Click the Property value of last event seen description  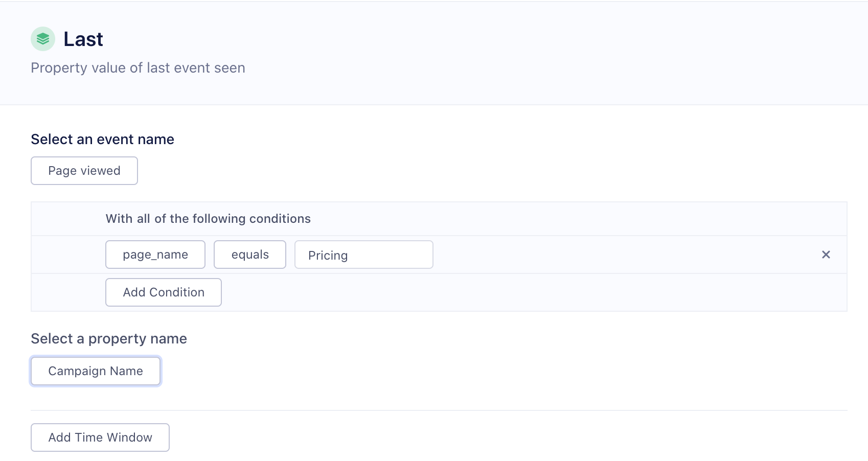[x=138, y=68]
